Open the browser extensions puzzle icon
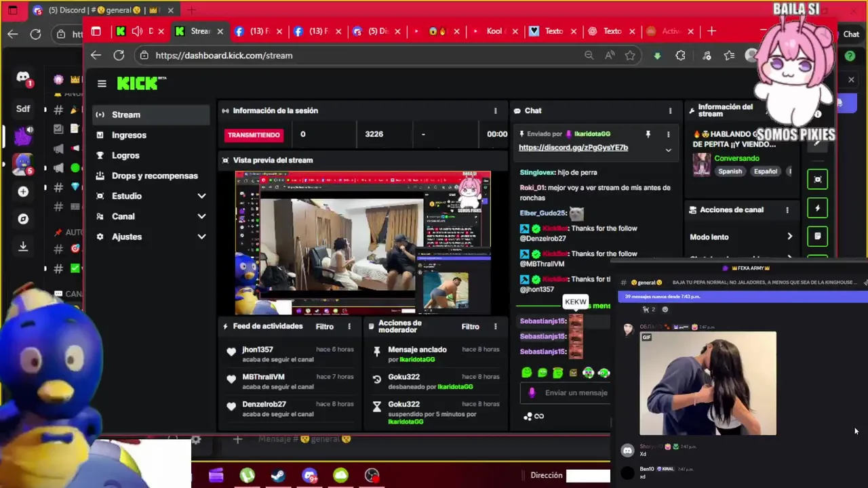 point(680,56)
